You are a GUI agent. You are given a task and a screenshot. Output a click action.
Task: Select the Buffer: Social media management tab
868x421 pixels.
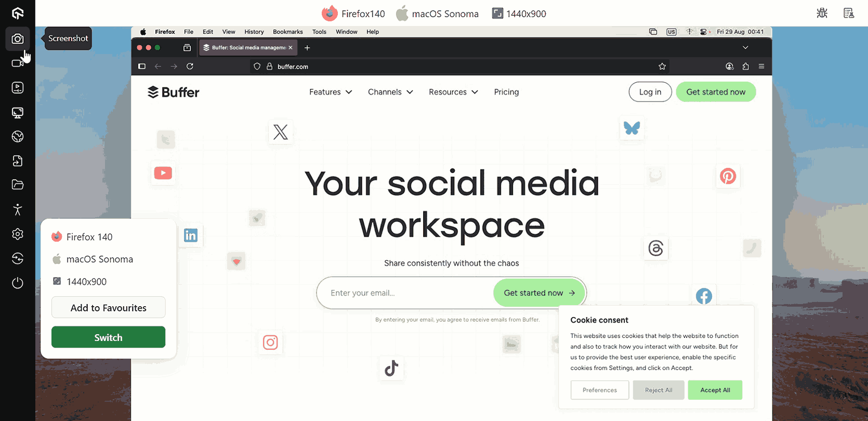(248, 48)
